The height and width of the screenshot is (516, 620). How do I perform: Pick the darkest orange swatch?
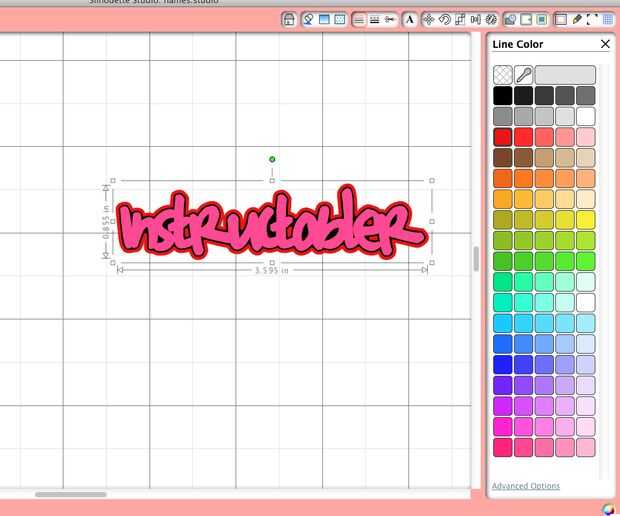(503, 178)
